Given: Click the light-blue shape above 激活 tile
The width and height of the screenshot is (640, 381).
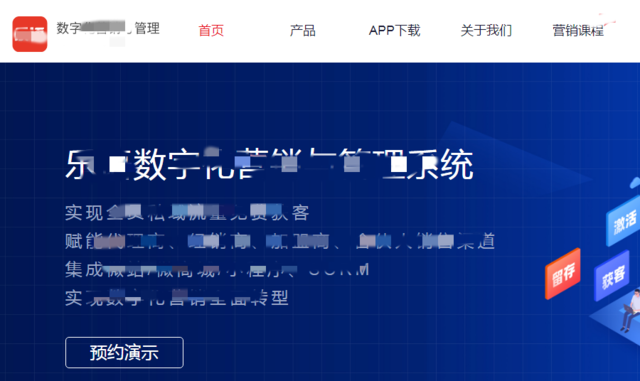Looking at the screenshot, I should (635, 183).
